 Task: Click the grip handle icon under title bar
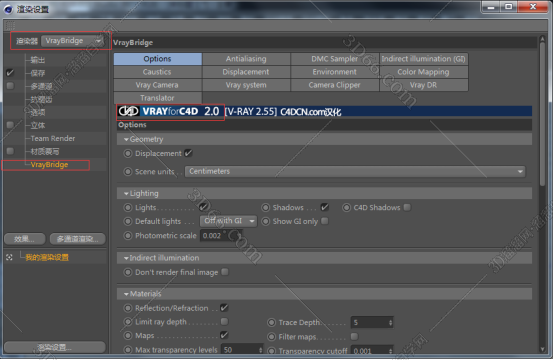click(10, 25)
